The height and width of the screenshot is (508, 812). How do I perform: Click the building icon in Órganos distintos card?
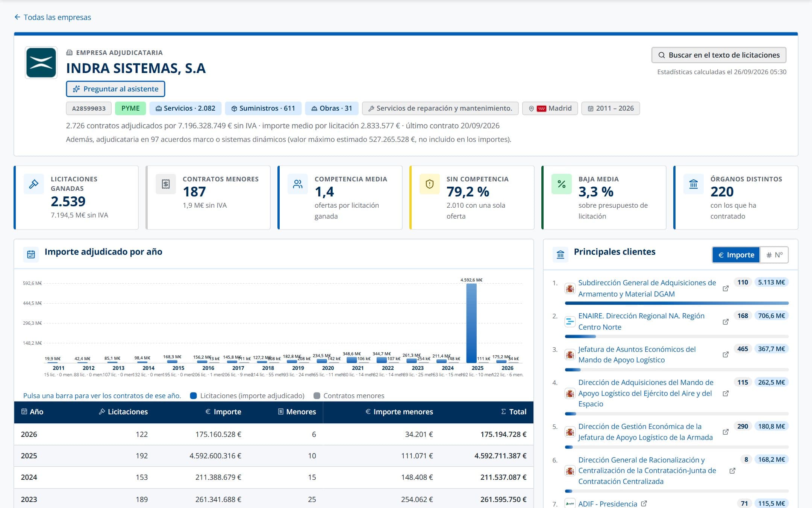(694, 184)
